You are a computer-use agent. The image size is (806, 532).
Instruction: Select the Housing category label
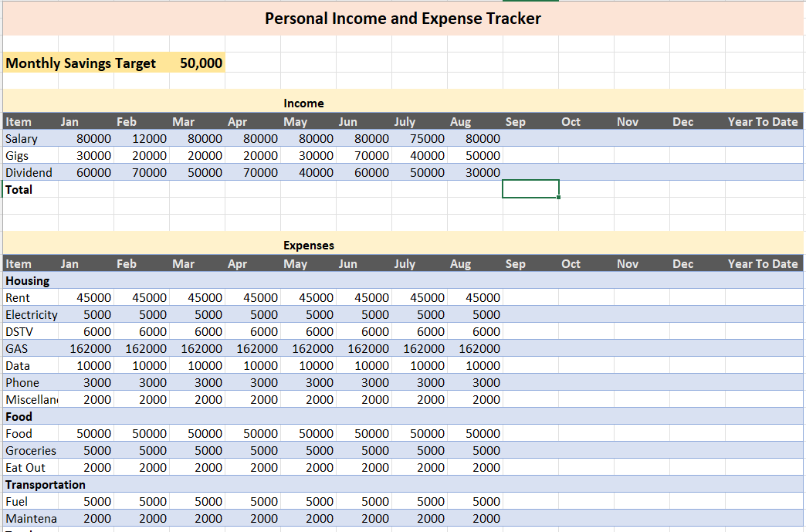27,281
